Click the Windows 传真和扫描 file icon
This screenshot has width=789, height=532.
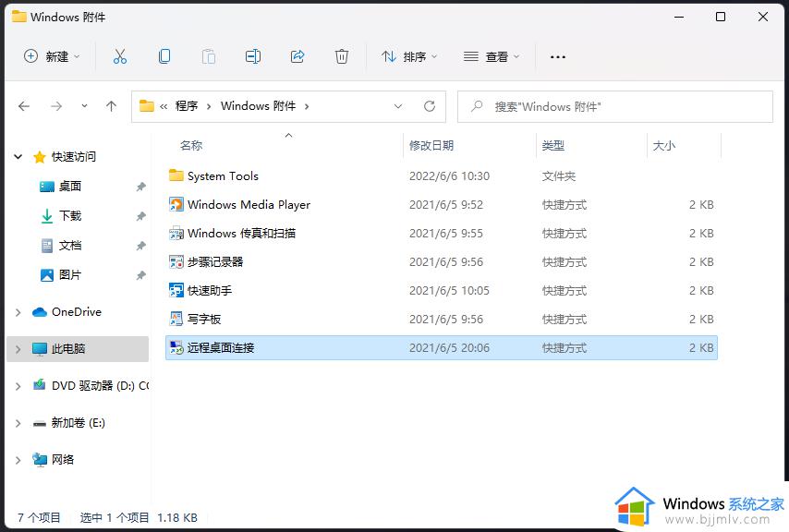[176, 234]
